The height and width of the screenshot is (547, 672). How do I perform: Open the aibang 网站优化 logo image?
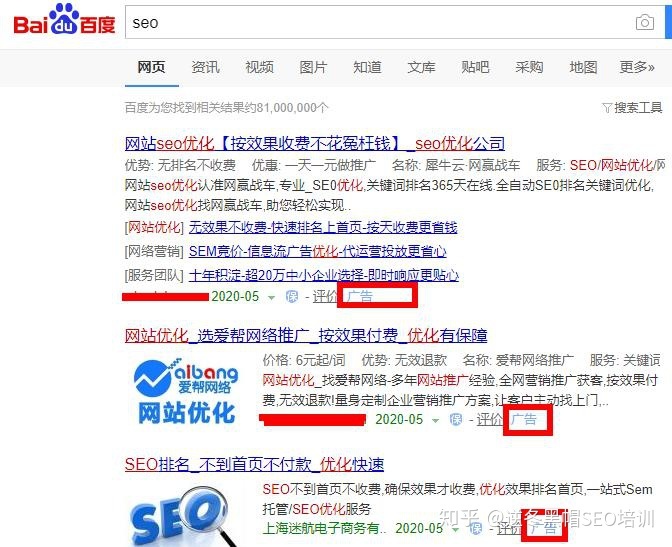186,392
